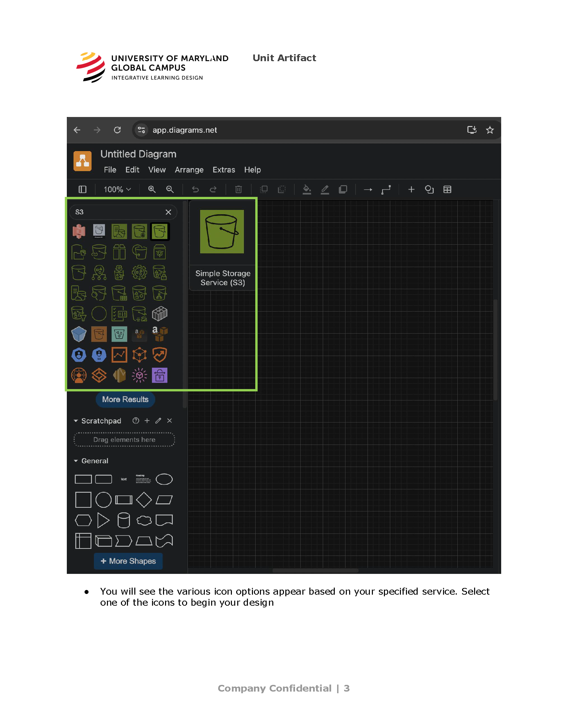Pick the triangle shape in General
The width and height of the screenshot is (568, 728).
(x=103, y=520)
